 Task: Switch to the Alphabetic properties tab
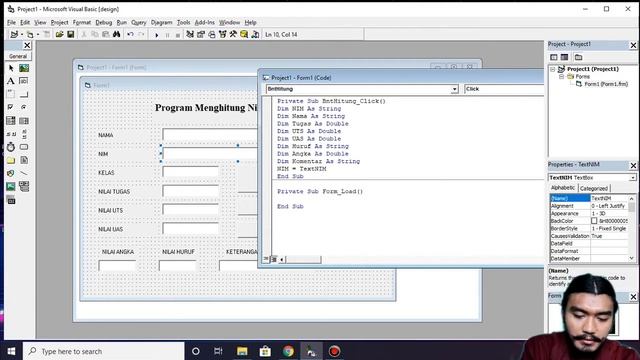click(x=563, y=188)
